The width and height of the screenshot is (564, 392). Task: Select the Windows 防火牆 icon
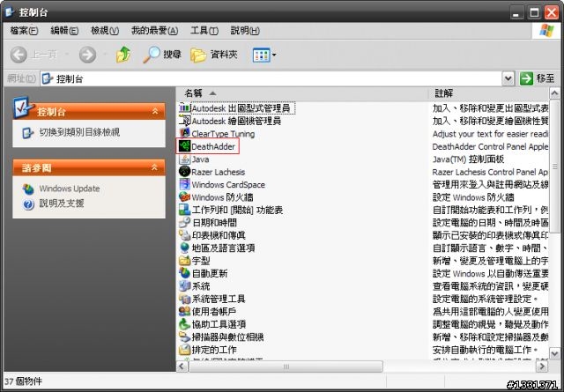pos(184,197)
